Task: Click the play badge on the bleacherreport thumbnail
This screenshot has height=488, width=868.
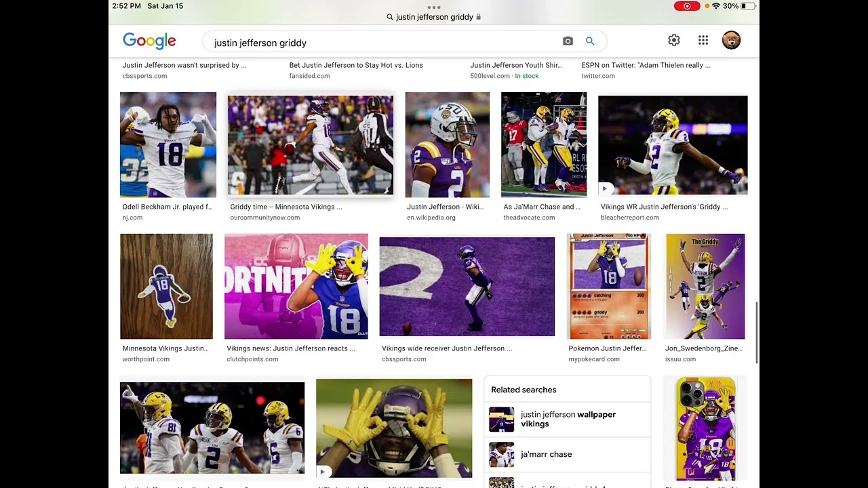Action: tap(605, 188)
